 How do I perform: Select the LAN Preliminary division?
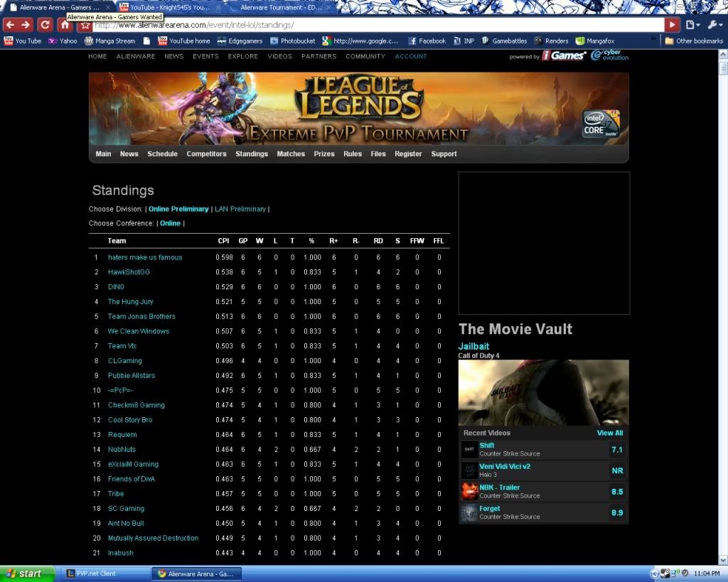(240, 209)
